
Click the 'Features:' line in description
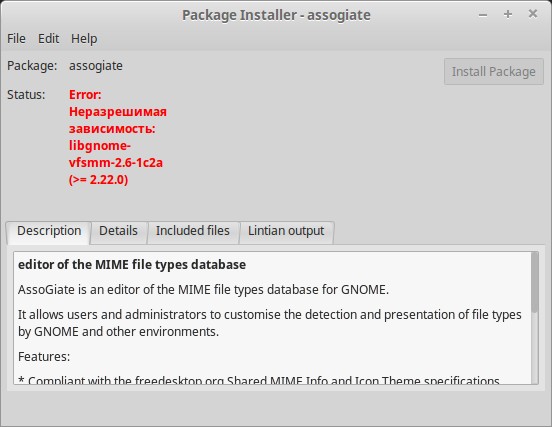(x=44, y=357)
